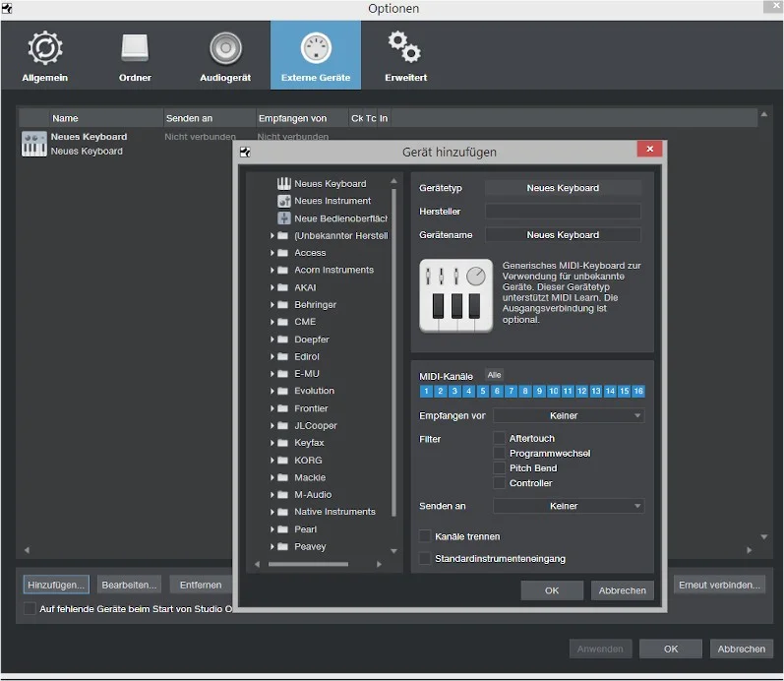
Task: Toggle the Pitch Bend filter checkbox
Action: tap(499, 467)
